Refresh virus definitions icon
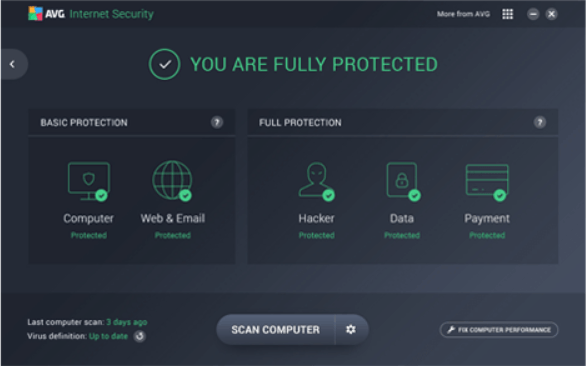 pos(139,336)
